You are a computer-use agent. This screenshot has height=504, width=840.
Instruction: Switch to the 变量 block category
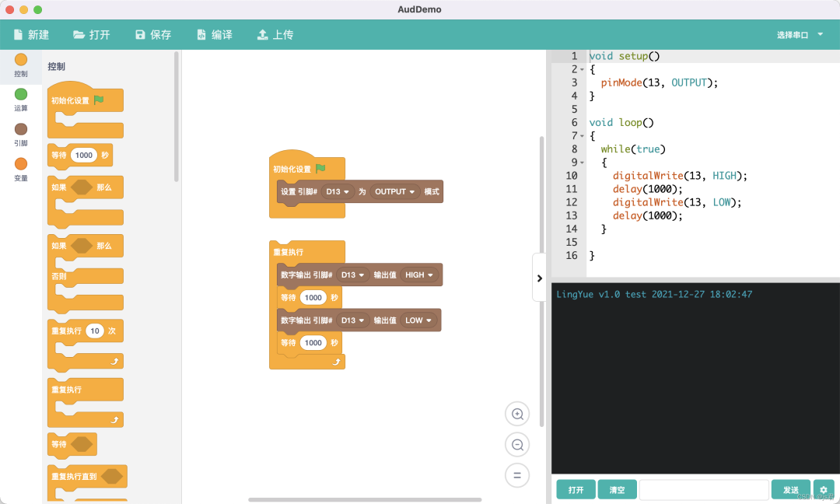point(20,165)
